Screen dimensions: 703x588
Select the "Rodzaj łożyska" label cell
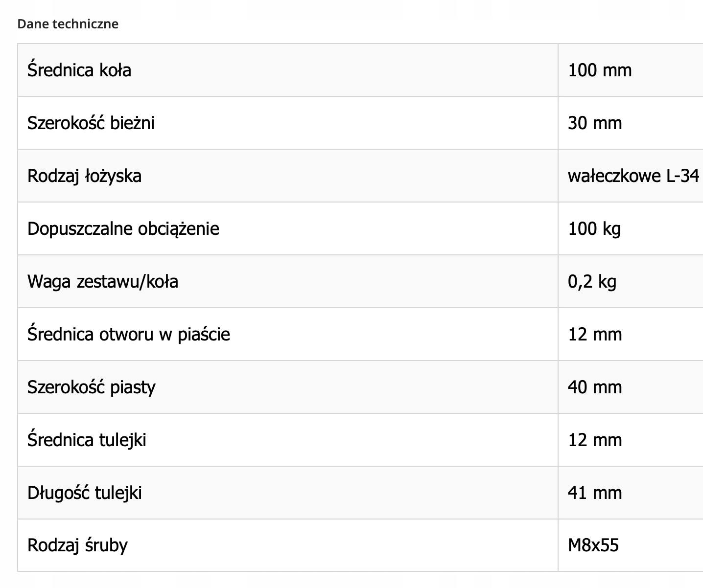84,176
